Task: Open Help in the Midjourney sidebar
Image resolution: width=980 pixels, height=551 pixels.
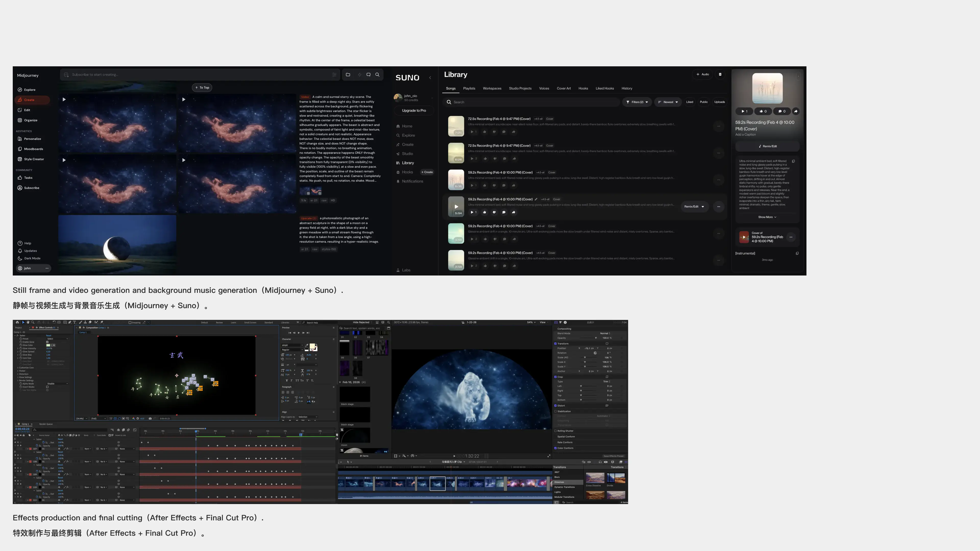Action: 25,243
